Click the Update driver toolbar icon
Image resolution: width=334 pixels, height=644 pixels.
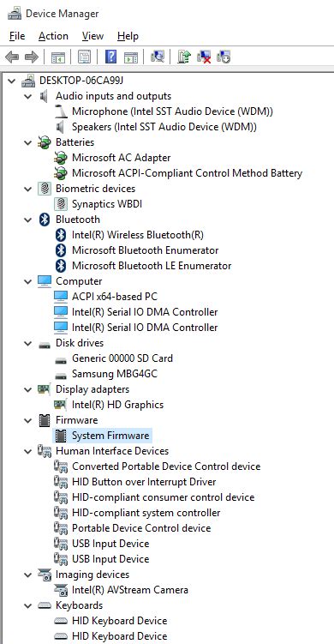184,57
